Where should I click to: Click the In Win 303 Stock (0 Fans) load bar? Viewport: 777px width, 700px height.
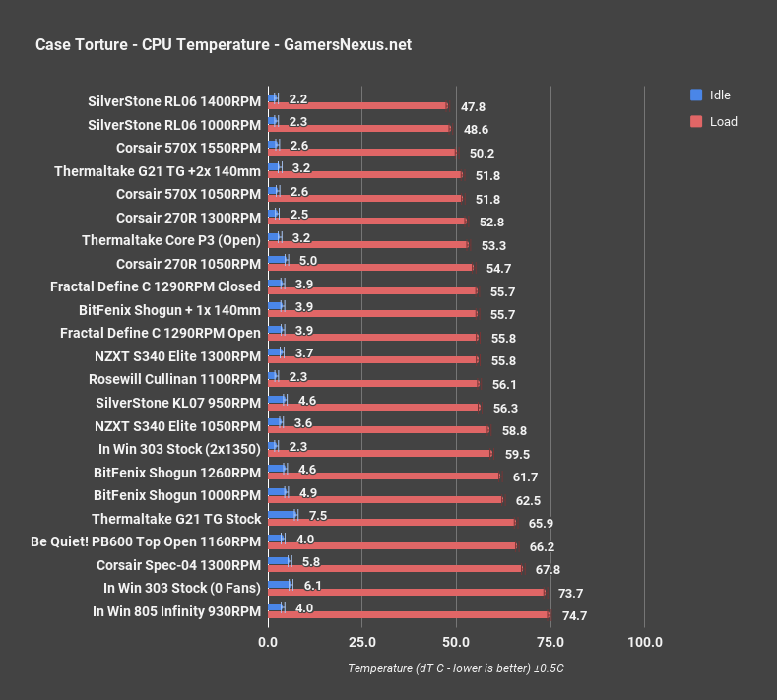click(x=407, y=592)
